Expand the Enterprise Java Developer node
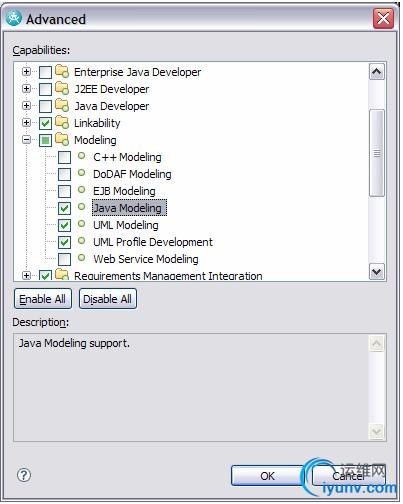The image size is (403, 504). click(x=26, y=71)
